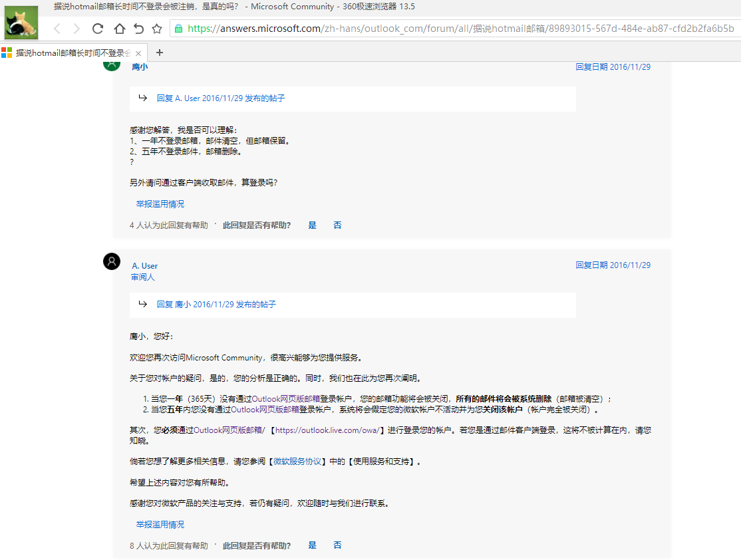Open the 回复 禹小 2016/11/29 发布的帖子 link

pos(216,305)
